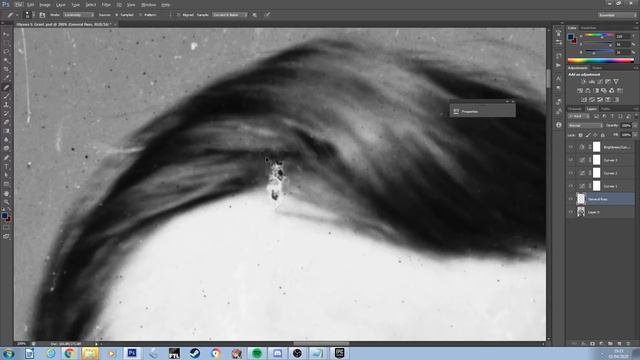Hide the Layer 0 layer
This screenshot has height=360, width=640.
(x=571, y=212)
